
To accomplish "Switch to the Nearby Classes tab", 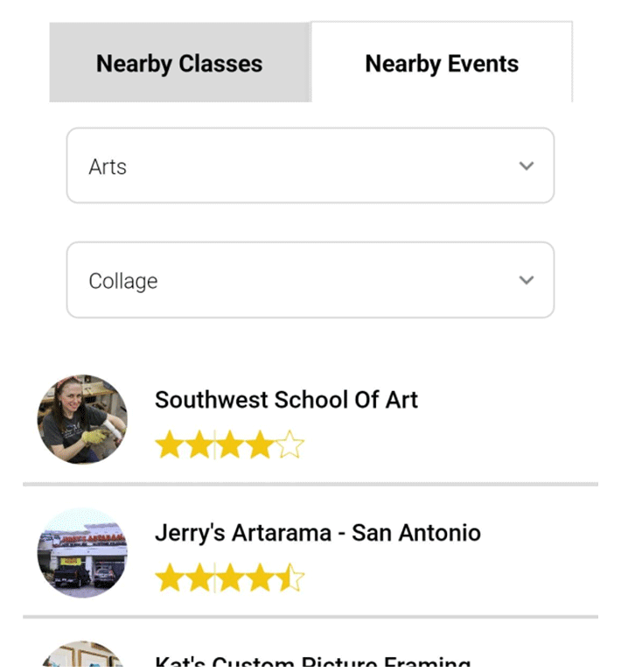I will click(x=179, y=64).
